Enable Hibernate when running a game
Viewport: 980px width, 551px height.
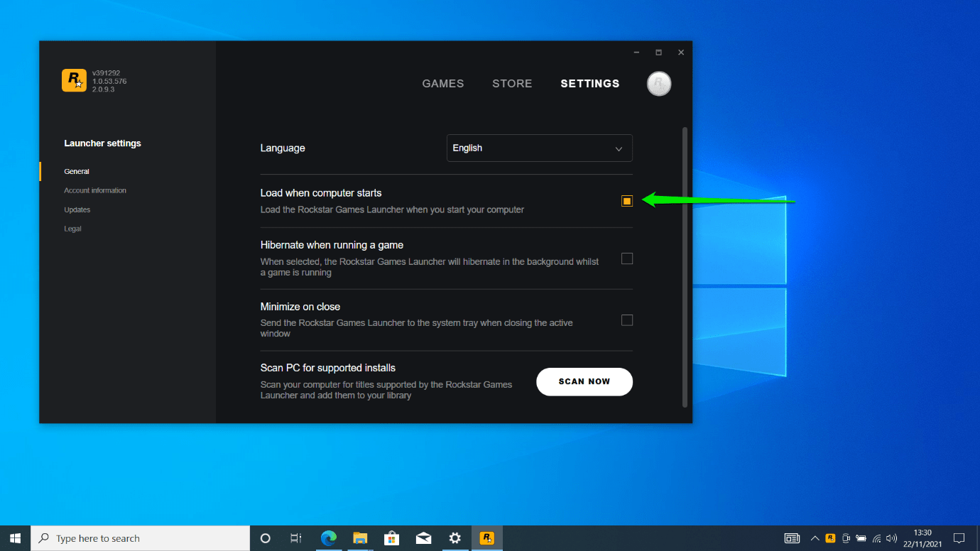[626, 258]
